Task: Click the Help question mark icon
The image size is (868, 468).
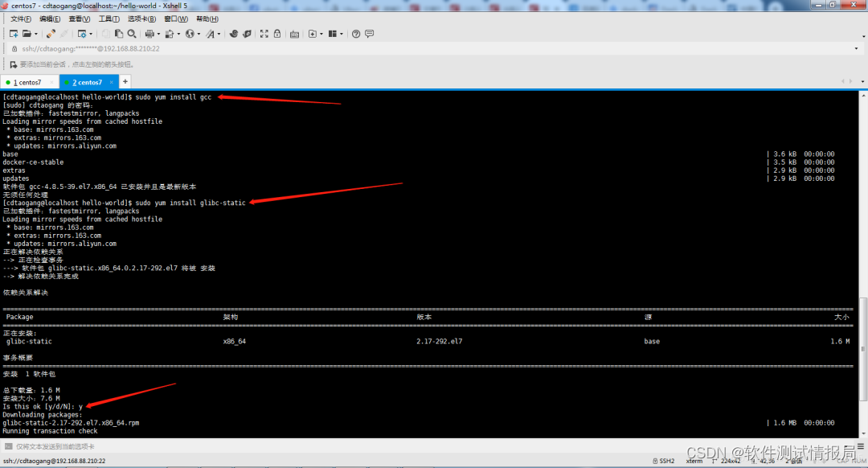Action: [x=356, y=34]
